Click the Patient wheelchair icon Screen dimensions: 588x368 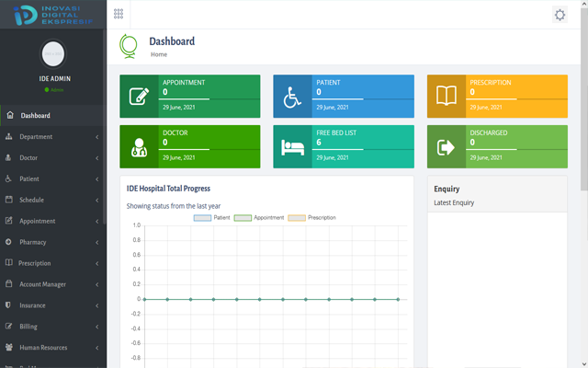point(292,96)
